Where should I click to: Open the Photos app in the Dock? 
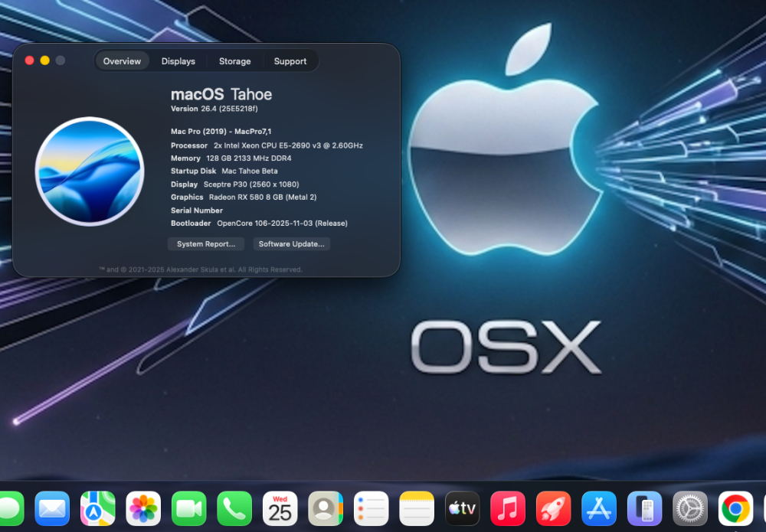[x=143, y=508]
